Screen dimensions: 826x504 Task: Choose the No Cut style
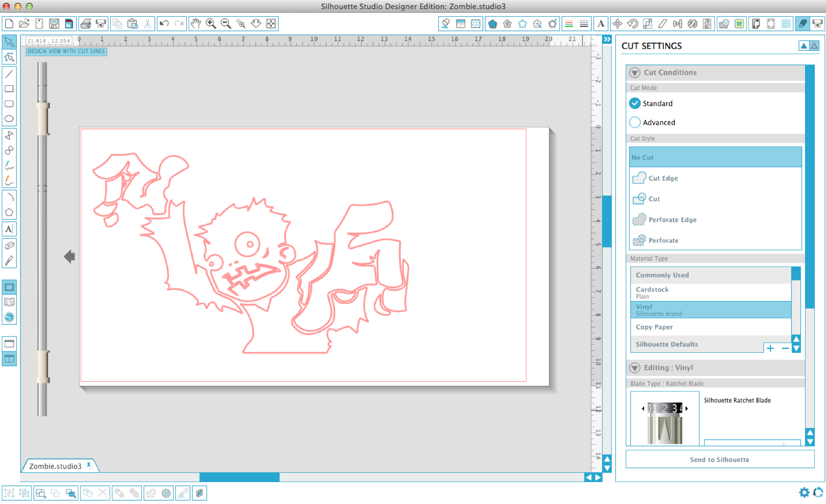click(715, 157)
